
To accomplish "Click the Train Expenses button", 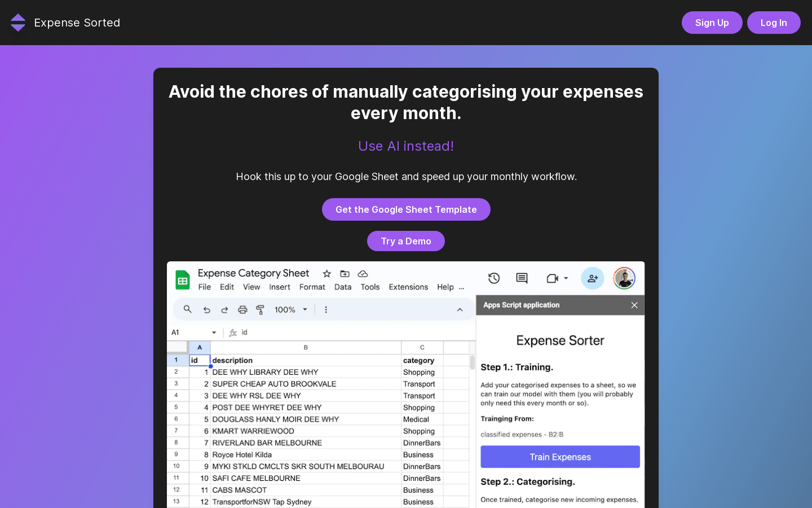I will click(560, 457).
